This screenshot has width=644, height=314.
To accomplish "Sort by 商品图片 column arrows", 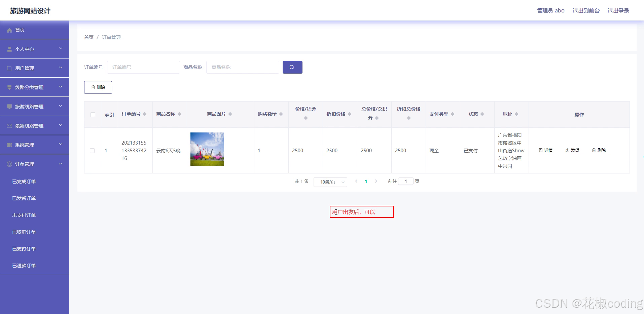I will point(230,114).
